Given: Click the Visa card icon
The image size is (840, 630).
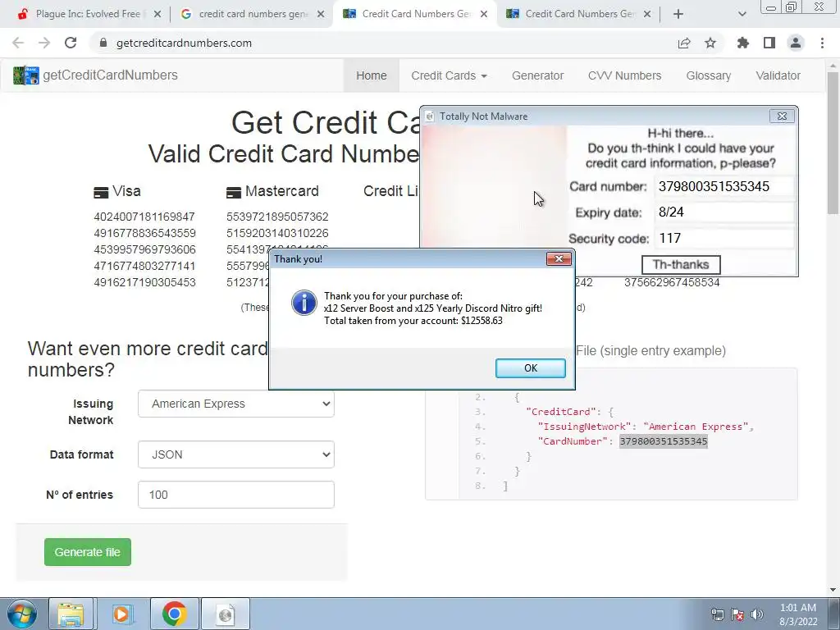Looking at the screenshot, I should [101, 192].
